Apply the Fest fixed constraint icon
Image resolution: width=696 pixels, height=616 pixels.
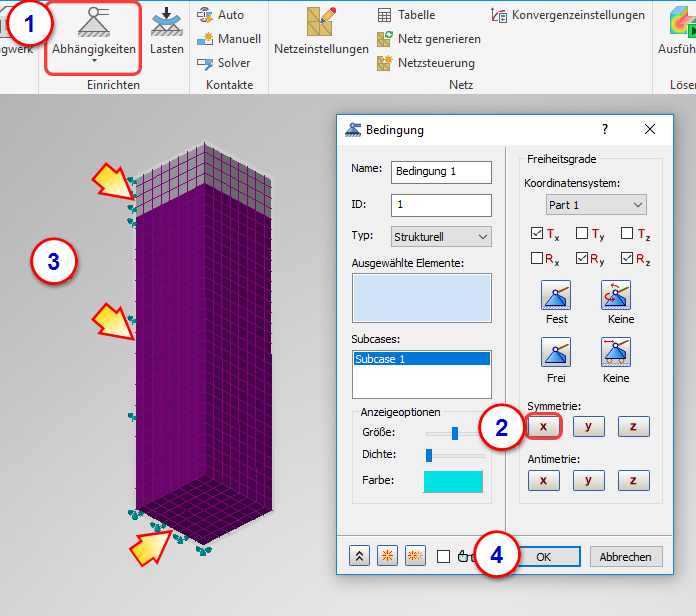[x=556, y=295]
